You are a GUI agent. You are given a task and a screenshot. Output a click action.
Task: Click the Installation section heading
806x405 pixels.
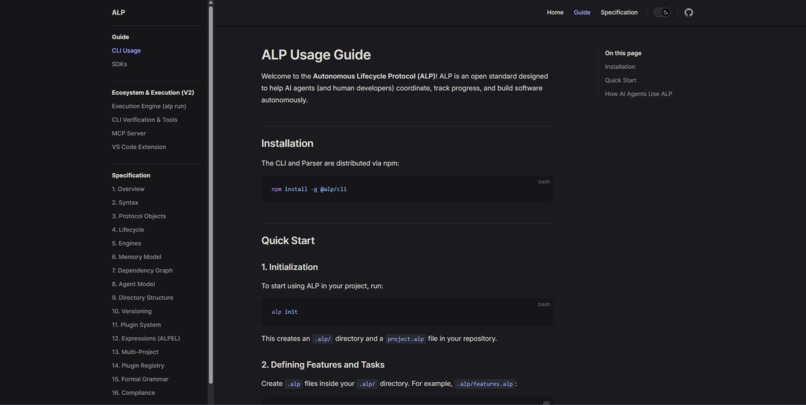[287, 143]
